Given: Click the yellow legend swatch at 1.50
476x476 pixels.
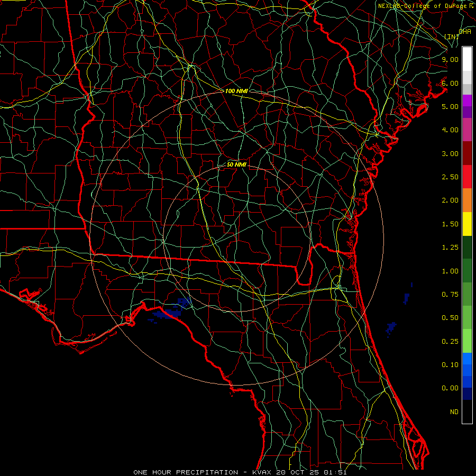Looking at the screenshot, I should [467, 224].
